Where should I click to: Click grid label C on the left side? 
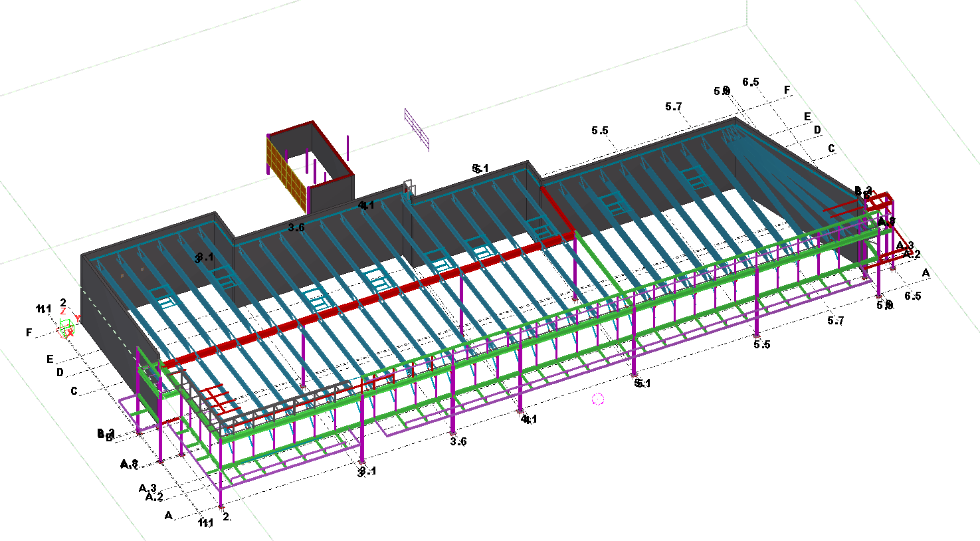click(x=74, y=391)
